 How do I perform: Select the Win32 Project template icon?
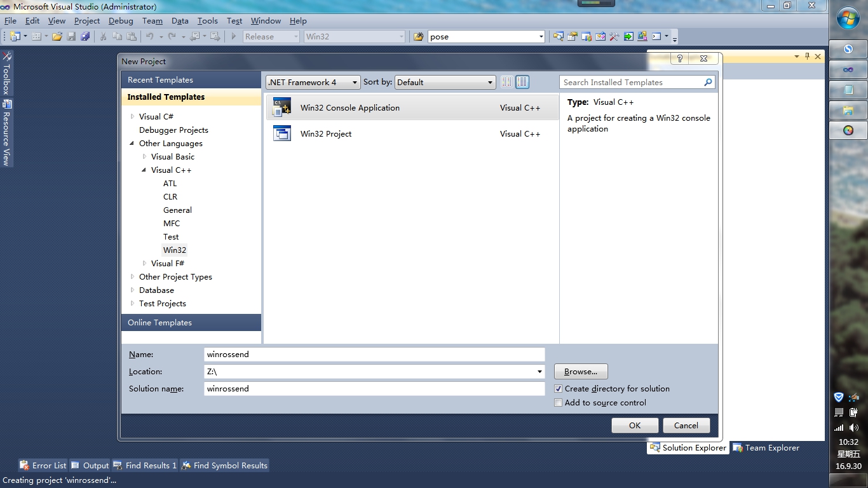coord(281,133)
